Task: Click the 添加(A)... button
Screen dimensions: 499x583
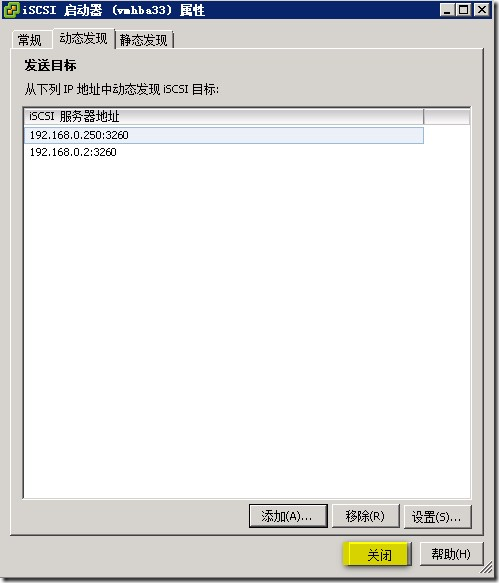Action: tap(288, 516)
